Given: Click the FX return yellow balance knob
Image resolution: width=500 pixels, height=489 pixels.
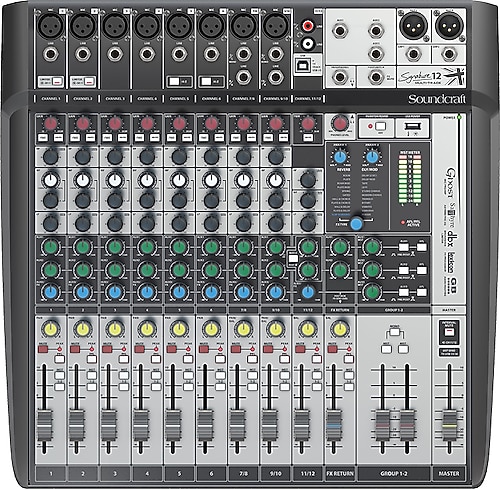Looking at the screenshot, I should tap(340, 329).
